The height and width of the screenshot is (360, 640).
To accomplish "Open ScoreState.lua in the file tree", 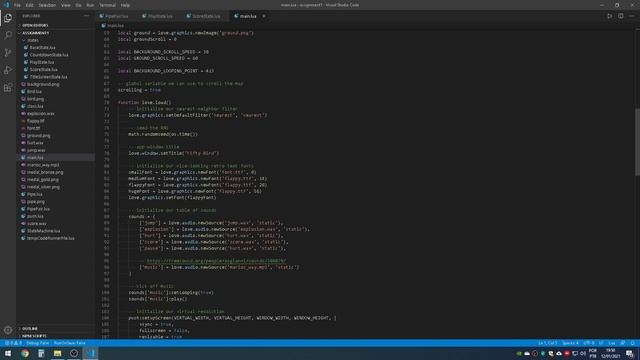I will pyautogui.click(x=43, y=69).
